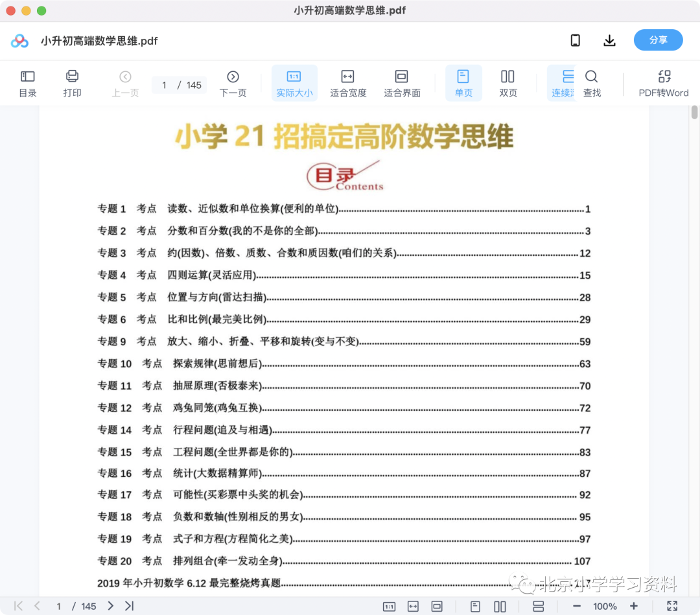The width and height of the screenshot is (700, 615).
Task: Open 专题 10 探索规律 entry
Action: (344, 364)
